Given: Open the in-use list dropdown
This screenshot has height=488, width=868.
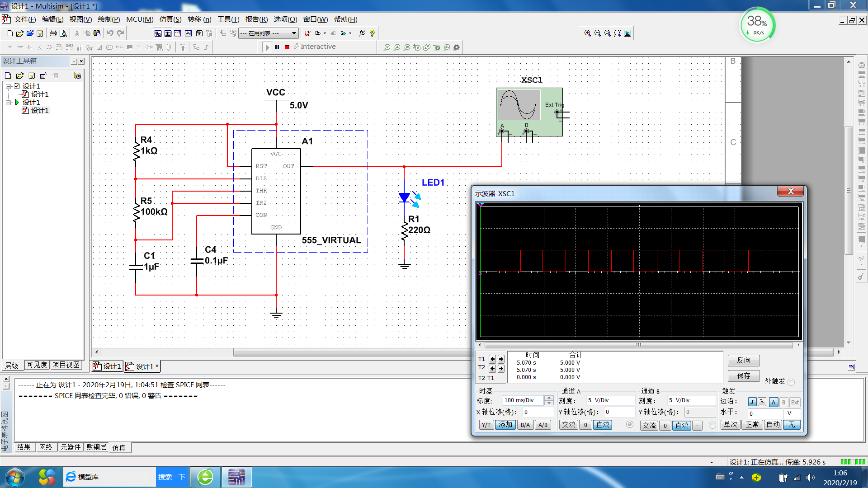Looking at the screenshot, I should click(x=294, y=33).
